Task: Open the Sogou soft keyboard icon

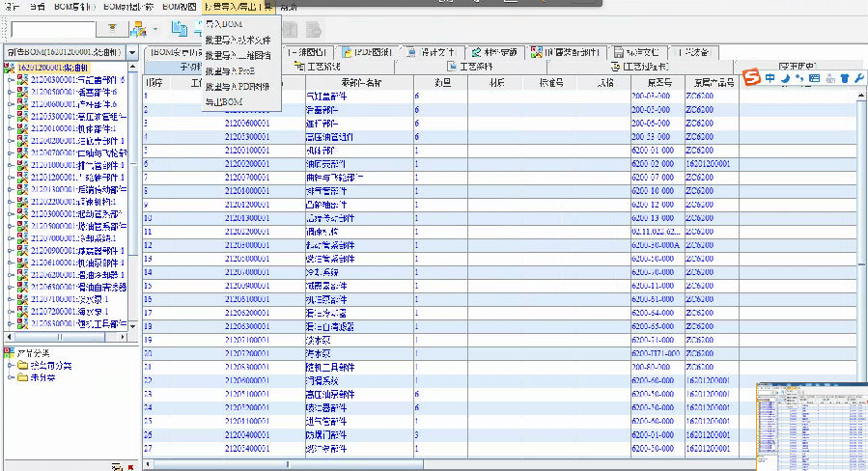Action: click(x=814, y=78)
